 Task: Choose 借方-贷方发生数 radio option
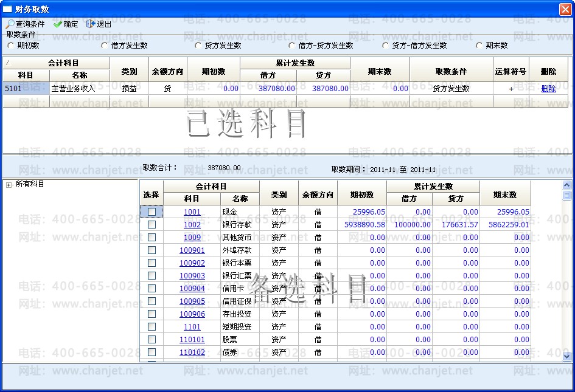(x=292, y=46)
